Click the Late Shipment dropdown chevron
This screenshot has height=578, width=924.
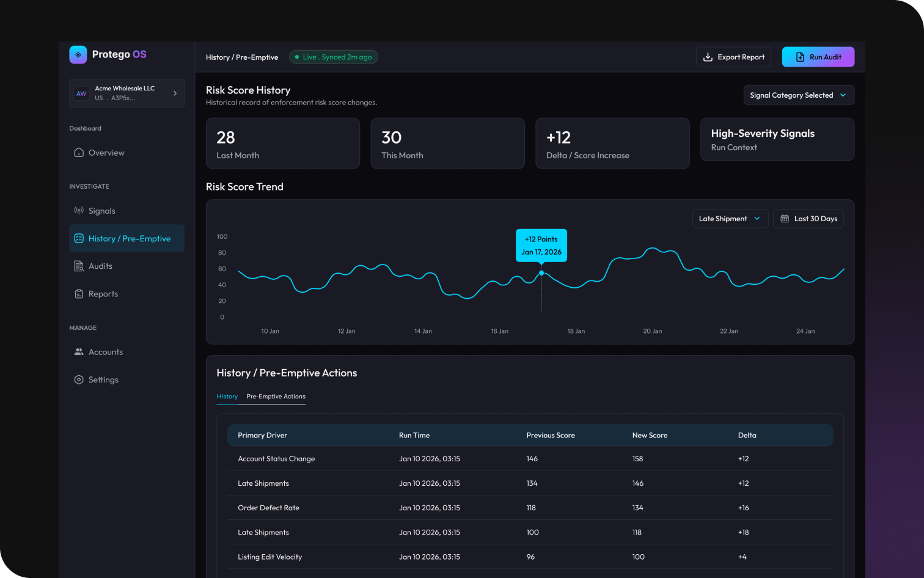(x=757, y=219)
